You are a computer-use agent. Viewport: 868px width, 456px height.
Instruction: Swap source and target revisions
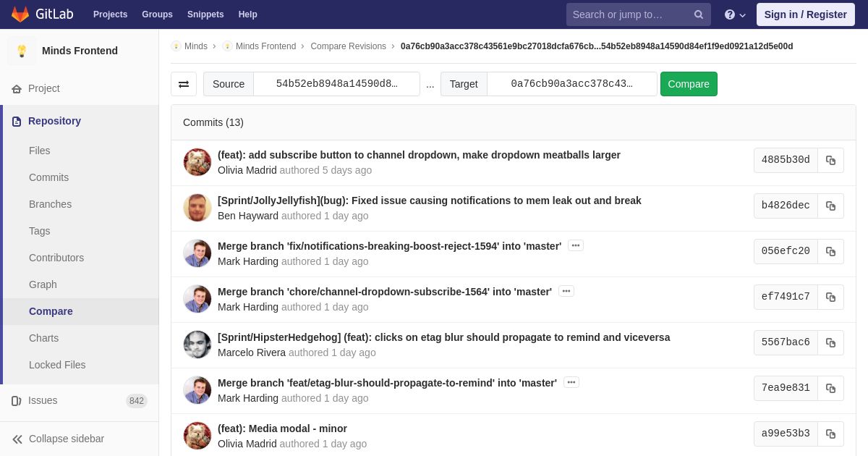[x=184, y=84]
